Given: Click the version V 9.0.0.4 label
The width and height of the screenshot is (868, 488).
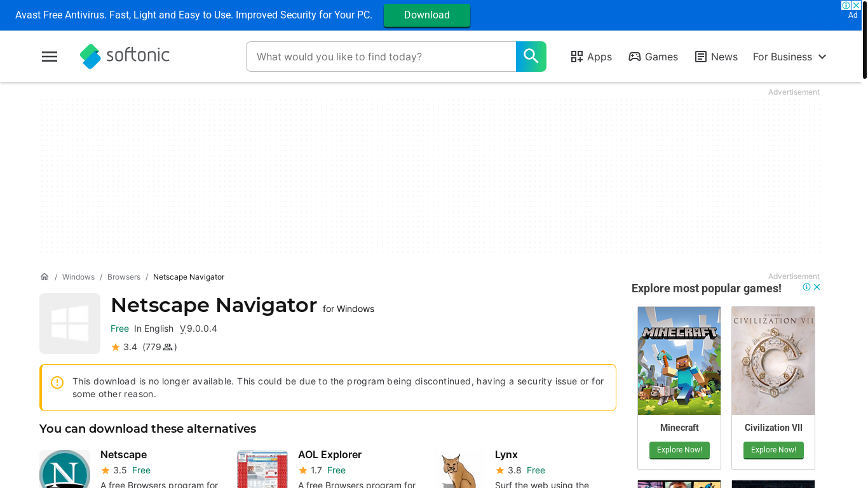Looking at the screenshot, I should pos(198,329).
